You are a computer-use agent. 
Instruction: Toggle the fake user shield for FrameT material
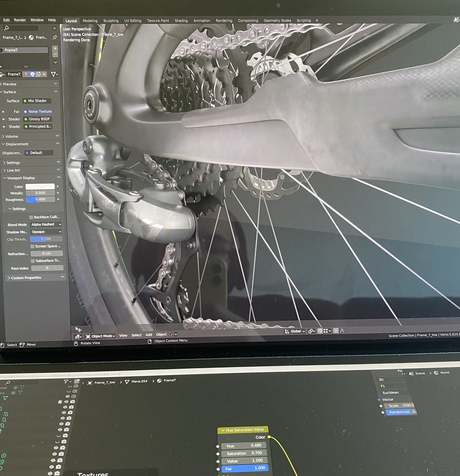(32, 74)
